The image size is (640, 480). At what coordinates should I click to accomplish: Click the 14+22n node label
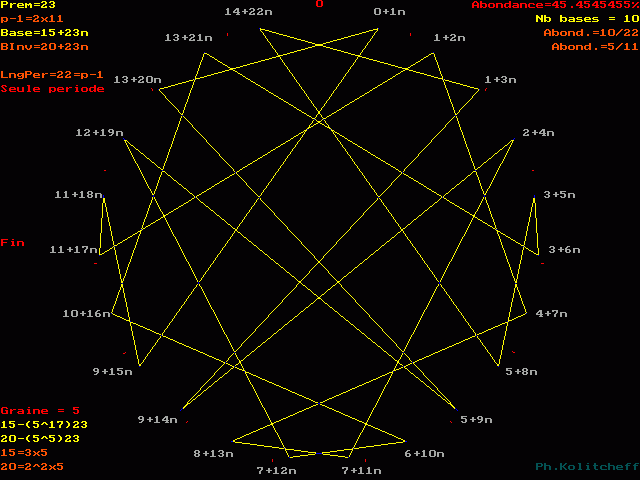(248, 12)
